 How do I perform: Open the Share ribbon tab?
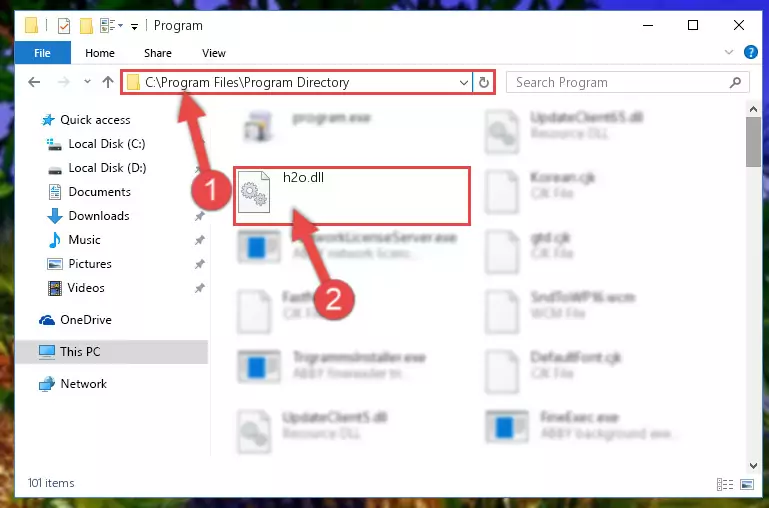click(157, 53)
